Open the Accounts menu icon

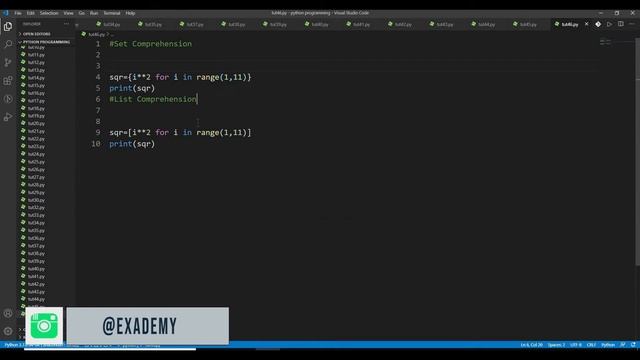pyautogui.click(x=8, y=313)
